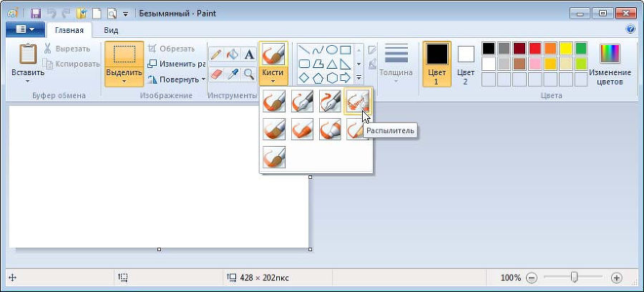This screenshot has height=292, width=644.
Task: Click the zoom in plus button
Action: coord(617,278)
